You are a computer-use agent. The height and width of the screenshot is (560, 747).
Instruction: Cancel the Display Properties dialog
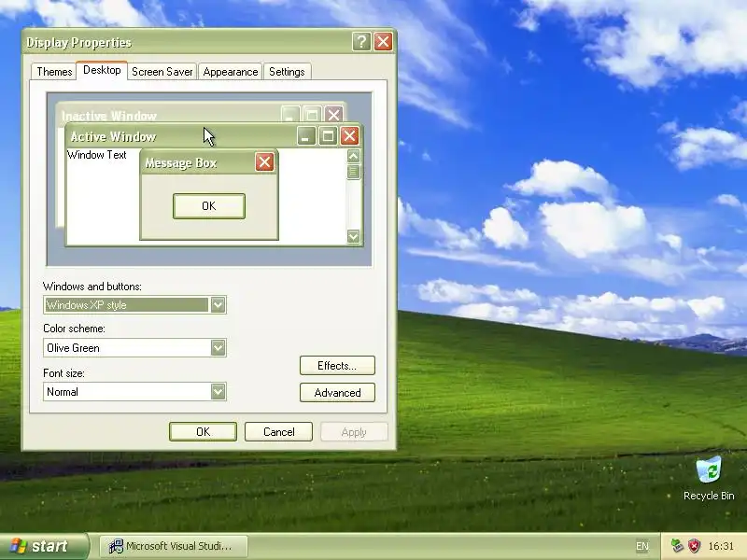point(278,431)
